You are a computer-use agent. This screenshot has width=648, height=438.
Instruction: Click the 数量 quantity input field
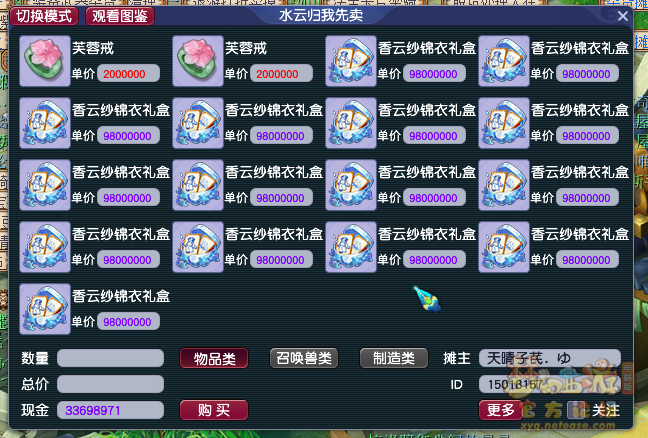coord(110,358)
